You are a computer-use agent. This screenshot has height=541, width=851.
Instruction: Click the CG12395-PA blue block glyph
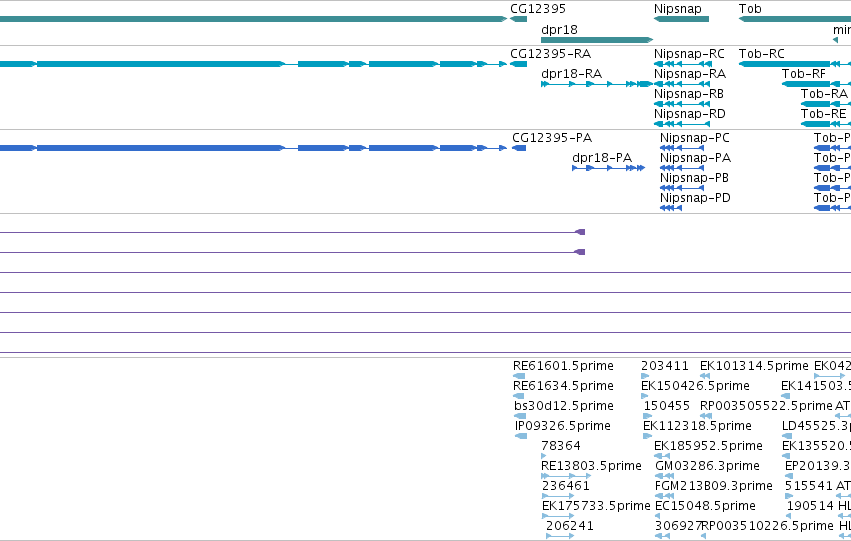(x=519, y=148)
